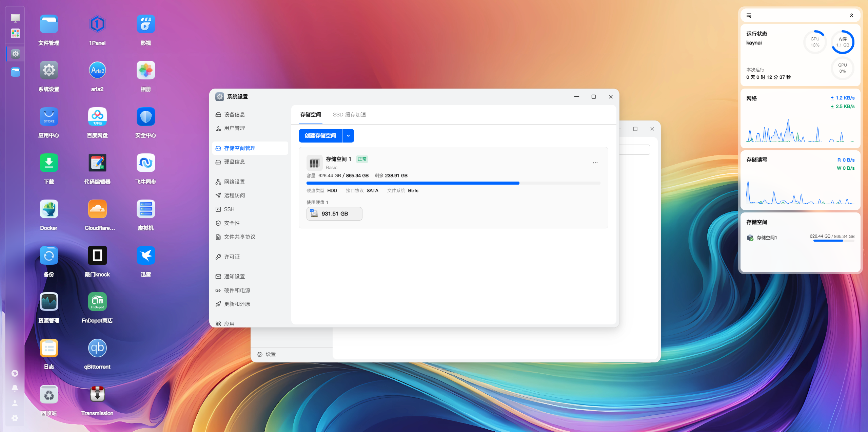
Task: Open the three-dot menu for 存储空间 1
Action: [595, 163]
